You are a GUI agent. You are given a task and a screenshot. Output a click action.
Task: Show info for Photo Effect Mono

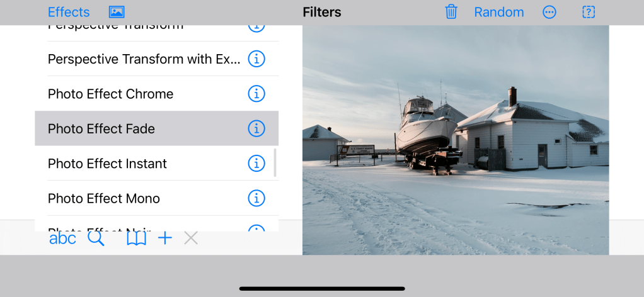coord(256,198)
